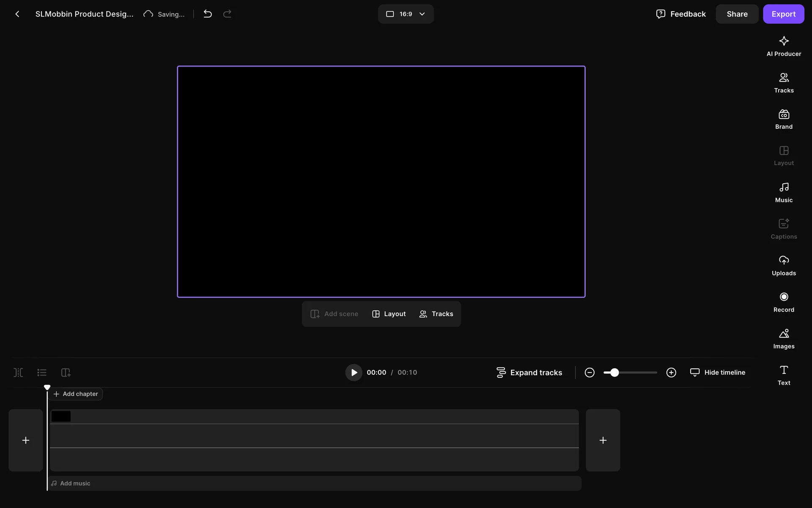Open the AI Producer panel

[784, 46]
